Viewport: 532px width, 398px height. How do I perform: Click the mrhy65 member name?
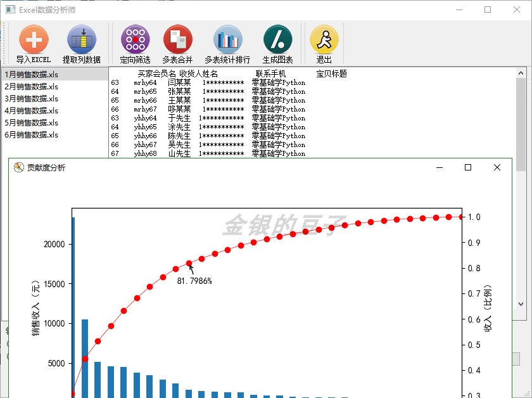point(145,91)
